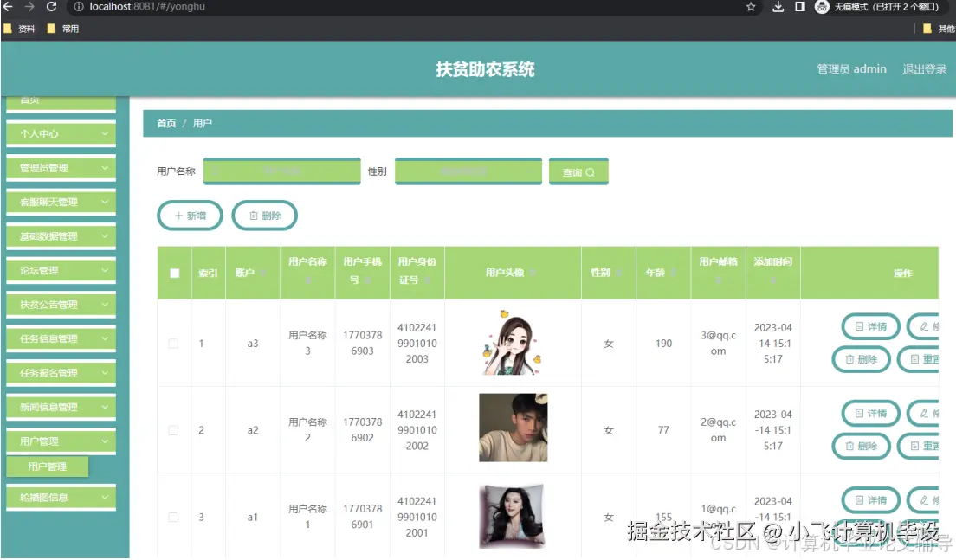Click the 重置 button in row a3

pos(919,359)
